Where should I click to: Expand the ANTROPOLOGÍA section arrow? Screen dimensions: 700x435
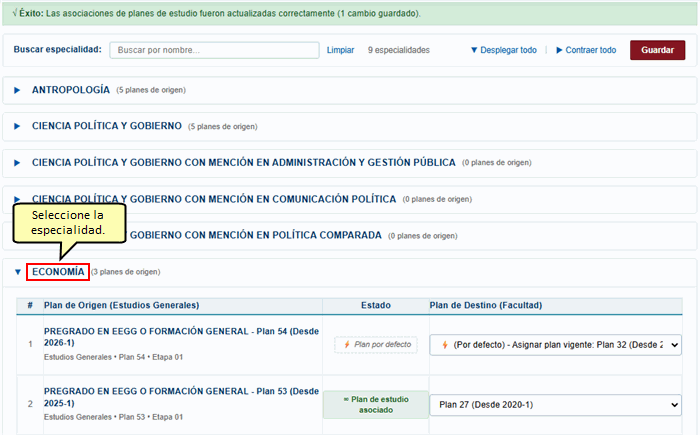pos(17,90)
